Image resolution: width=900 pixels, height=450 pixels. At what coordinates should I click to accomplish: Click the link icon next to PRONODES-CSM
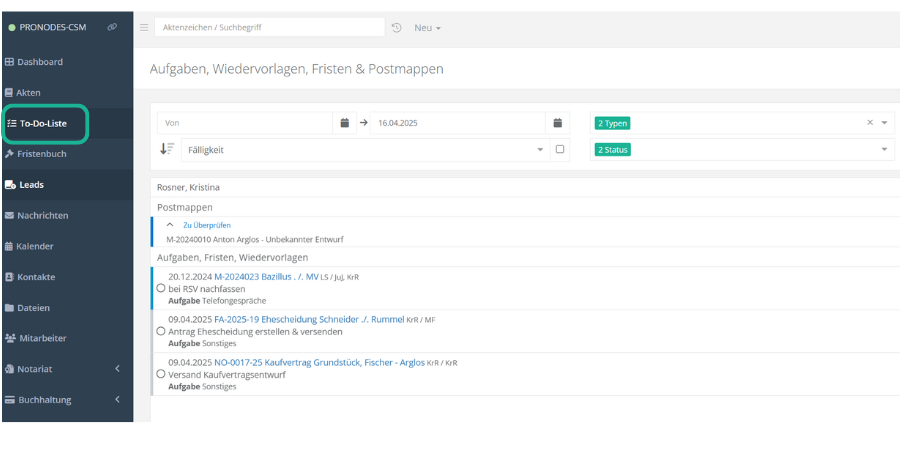[112, 27]
